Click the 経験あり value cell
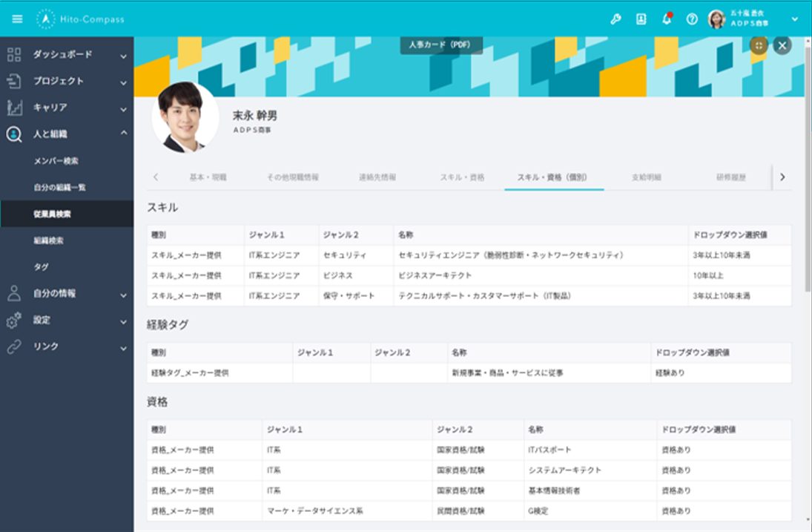Screen dimensions: 812x532 (x=721, y=372)
